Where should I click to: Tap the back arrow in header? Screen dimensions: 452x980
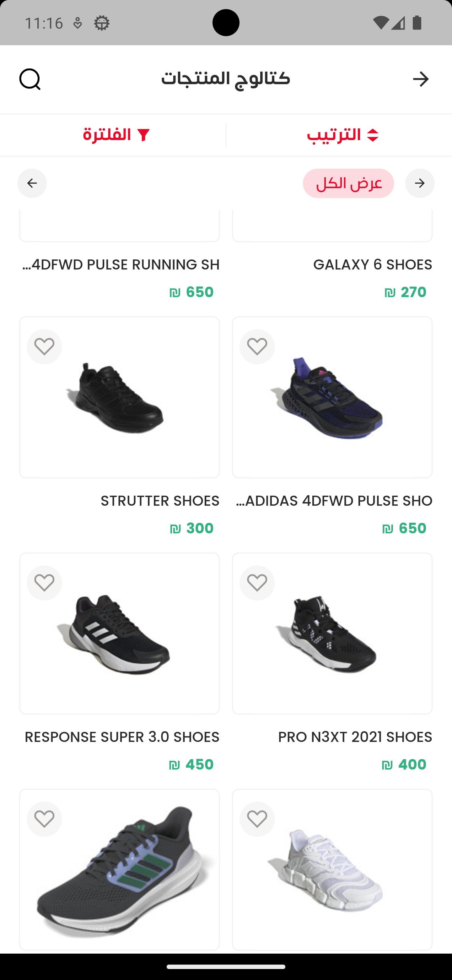click(x=420, y=79)
